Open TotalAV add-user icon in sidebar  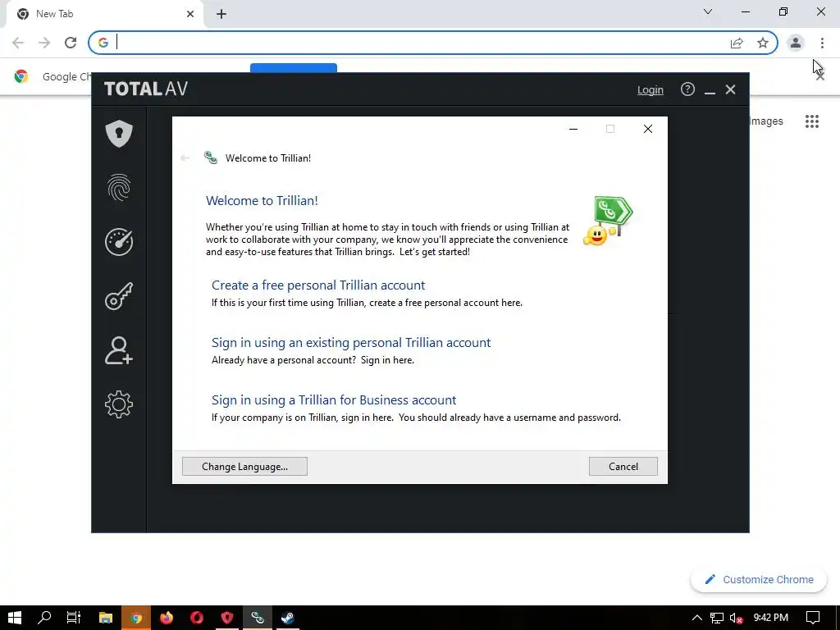(119, 351)
